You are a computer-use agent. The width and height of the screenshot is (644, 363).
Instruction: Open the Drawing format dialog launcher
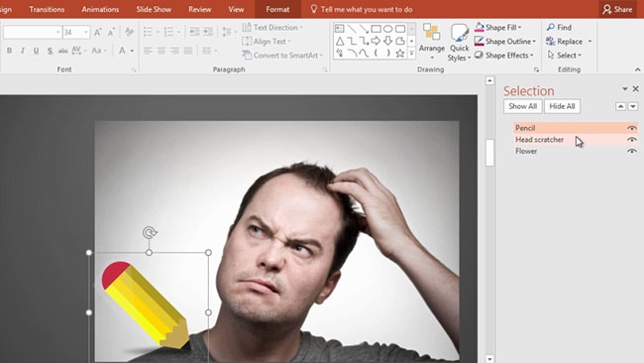tap(536, 69)
